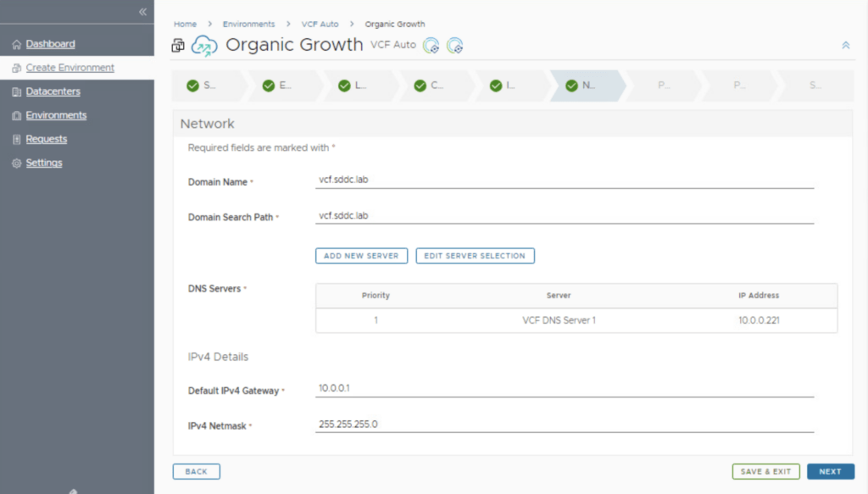Select the current Network wizard step

(x=581, y=86)
